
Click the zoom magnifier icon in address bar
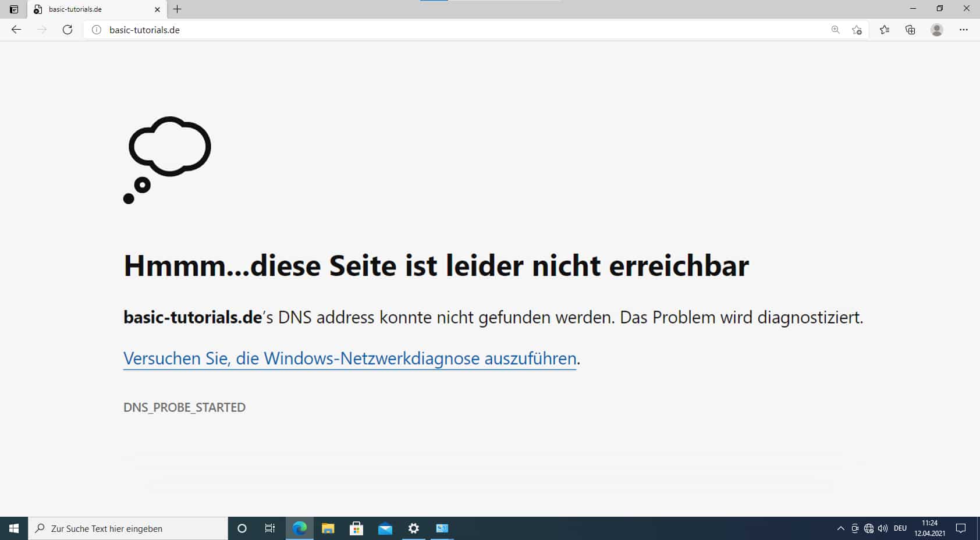click(x=835, y=30)
